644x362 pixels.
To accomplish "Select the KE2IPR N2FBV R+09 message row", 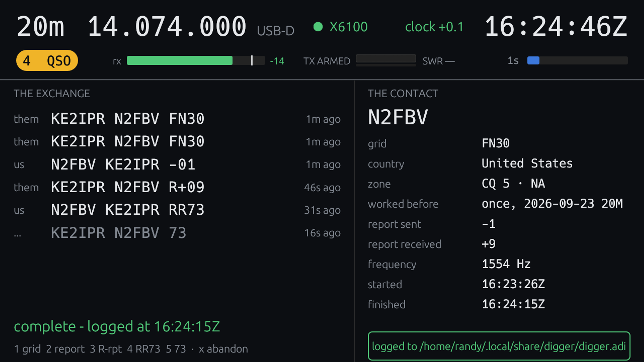I will tap(177, 187).
